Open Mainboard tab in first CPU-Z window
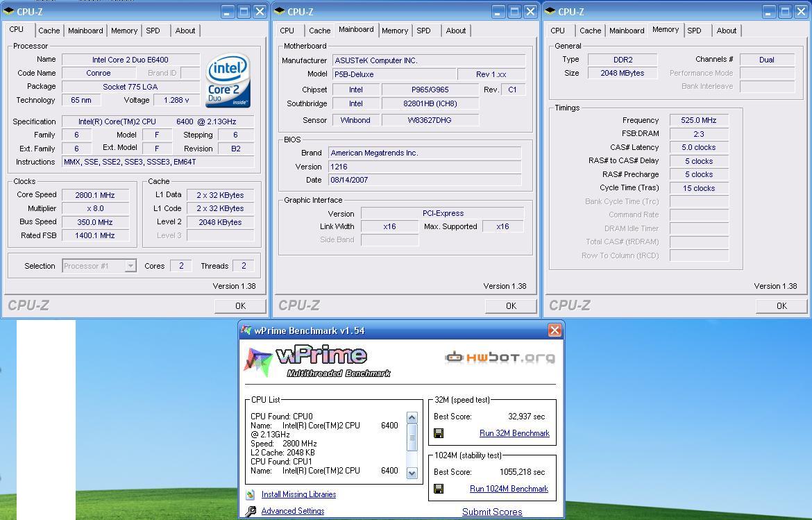812x520 pixels. [x=85, y=31]
